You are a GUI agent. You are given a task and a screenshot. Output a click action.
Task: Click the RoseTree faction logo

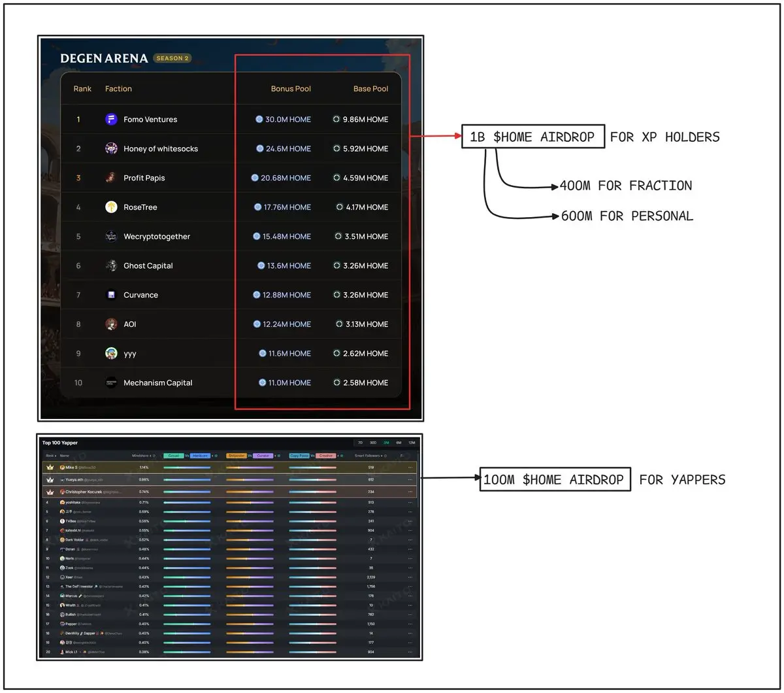[x=111, y=207]
